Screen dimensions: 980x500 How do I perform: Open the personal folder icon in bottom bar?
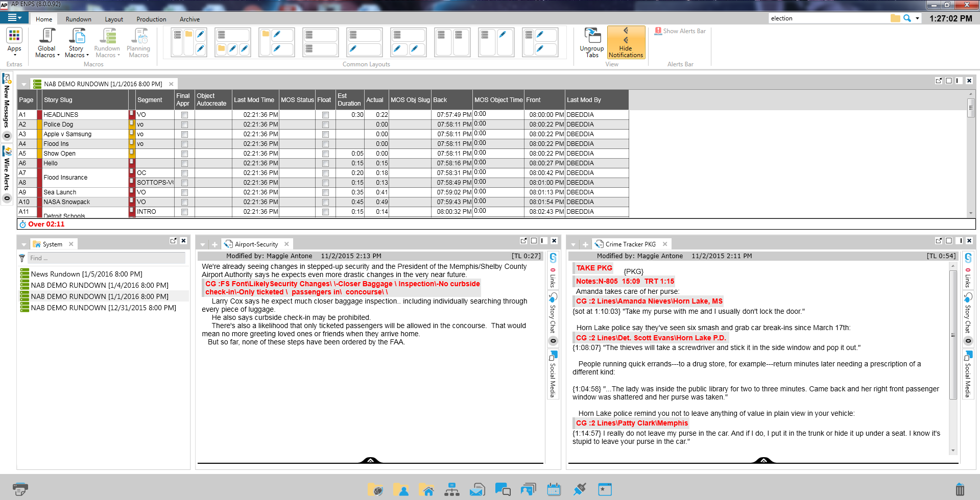pyautogui.click(x=401, y=490)
